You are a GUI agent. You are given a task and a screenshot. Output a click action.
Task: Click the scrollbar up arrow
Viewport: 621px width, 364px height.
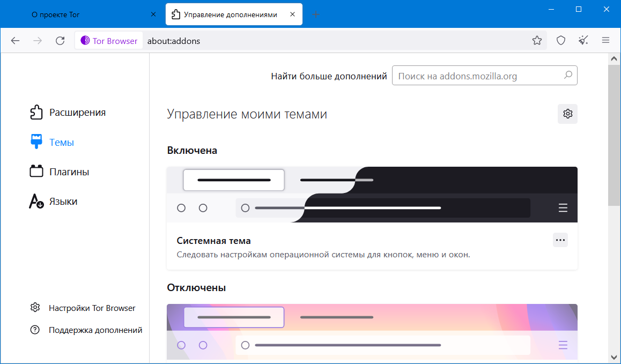[614, 58]
